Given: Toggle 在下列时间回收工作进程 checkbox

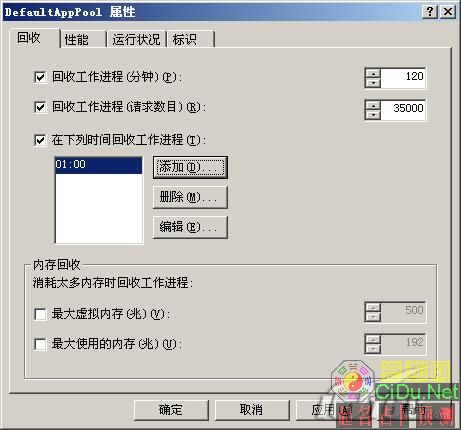Looking at the screenshot, I should click(x=40, y=140).
